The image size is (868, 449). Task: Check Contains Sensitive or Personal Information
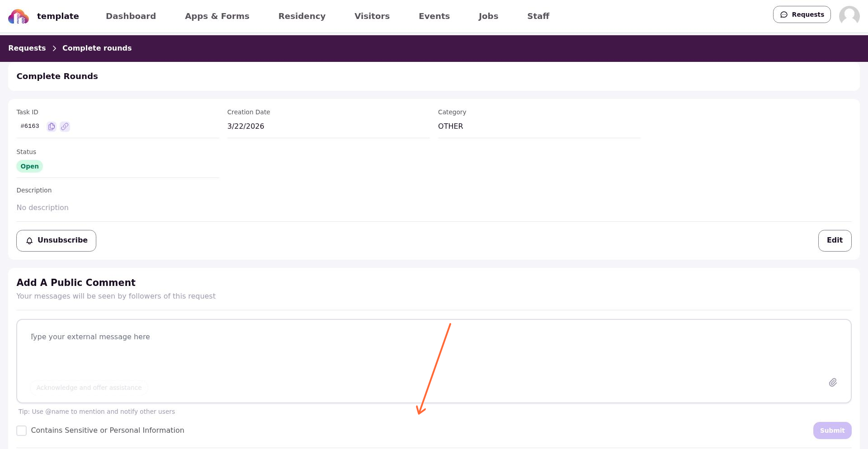tap(21, 430)
